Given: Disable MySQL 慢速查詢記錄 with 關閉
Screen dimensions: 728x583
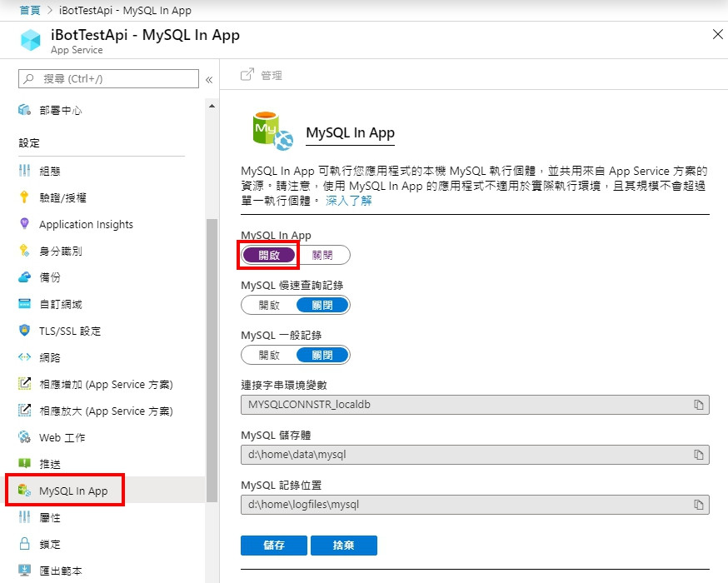Looking at the screenshot, I should click(322, 305).
